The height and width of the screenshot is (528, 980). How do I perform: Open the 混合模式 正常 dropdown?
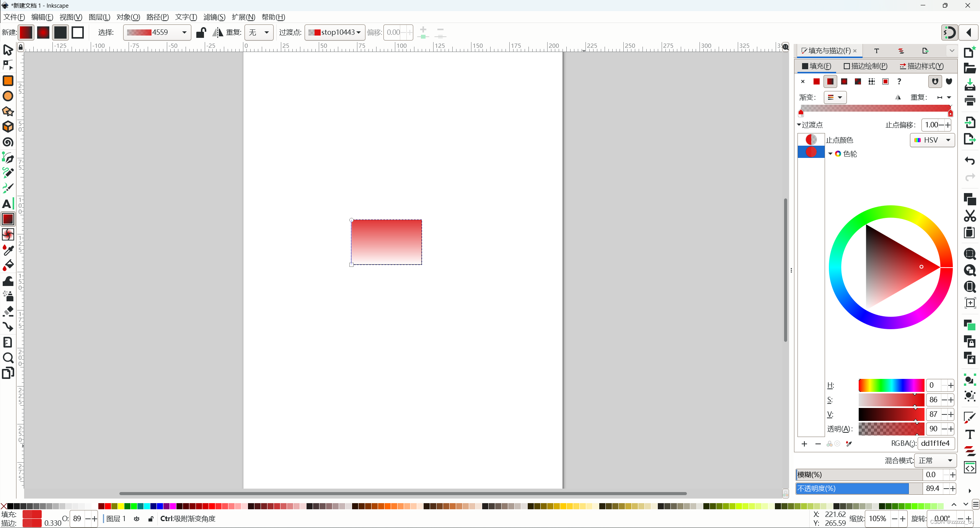pos(935,461)
